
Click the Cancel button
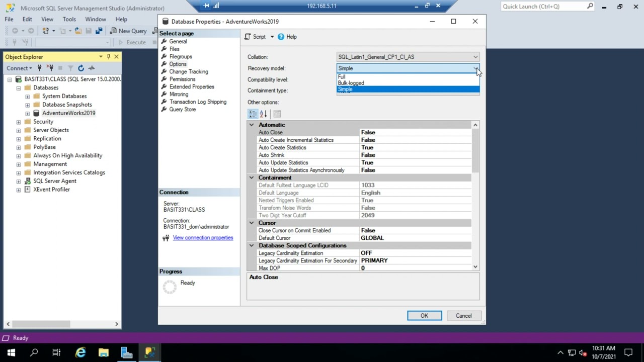tap(464, 316)
